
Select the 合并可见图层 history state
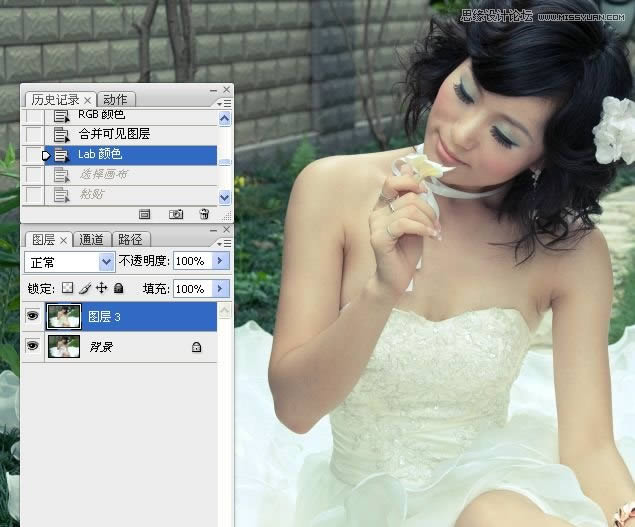point(114,135)
